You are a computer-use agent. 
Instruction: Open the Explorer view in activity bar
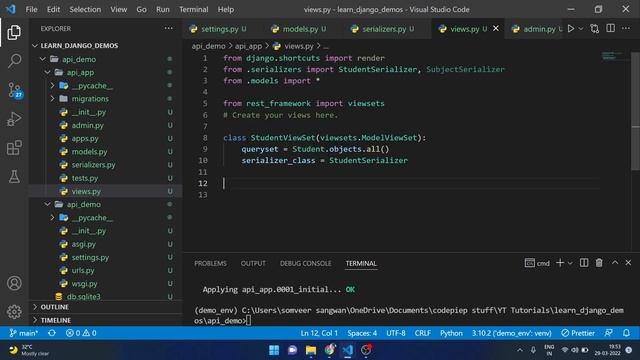pos(14,32)
